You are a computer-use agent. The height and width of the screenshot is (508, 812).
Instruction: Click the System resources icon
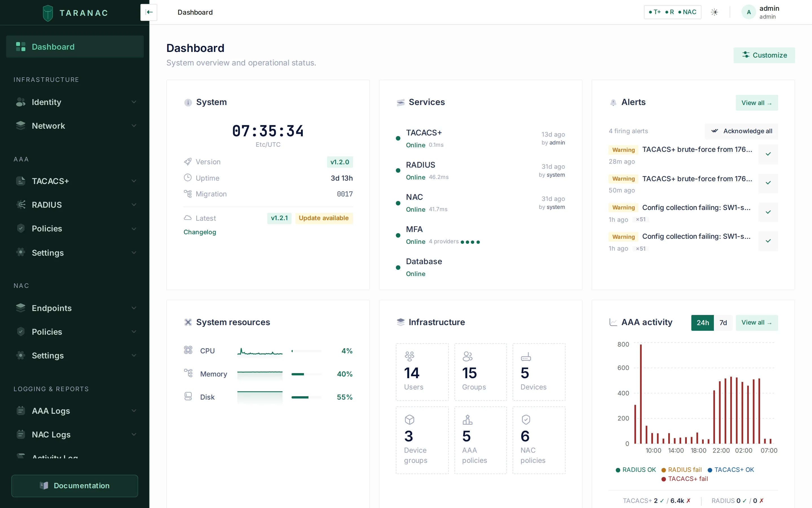pos(188,322)
